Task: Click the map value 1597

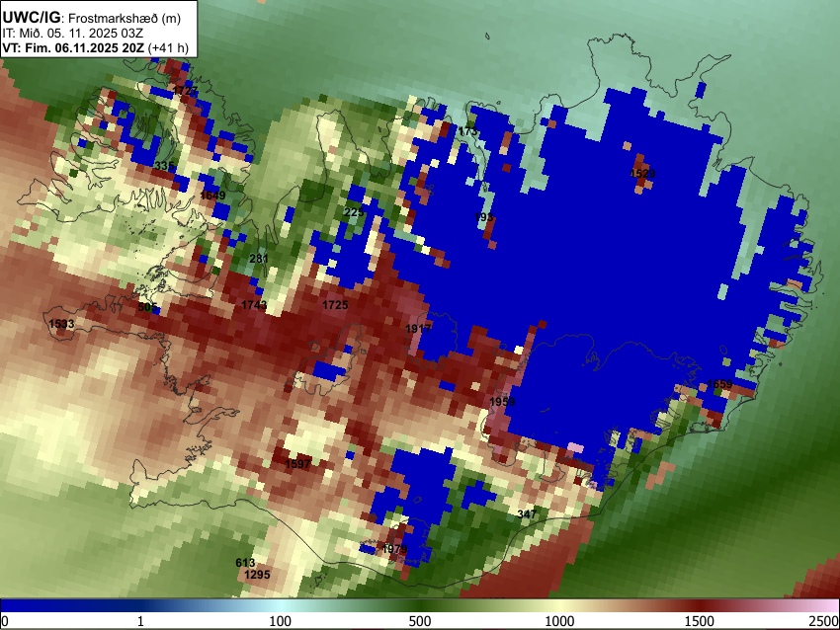Action: (x=297, y=464)
